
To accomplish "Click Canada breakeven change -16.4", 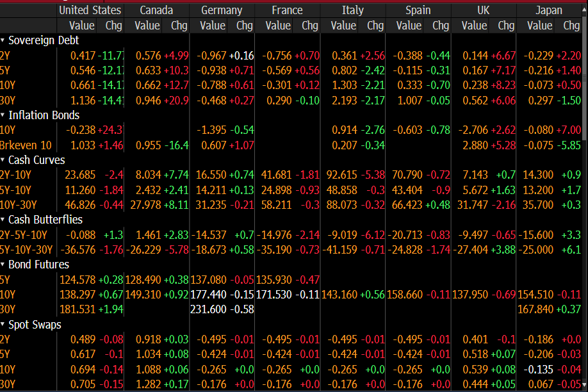I will tap(176, 145).
